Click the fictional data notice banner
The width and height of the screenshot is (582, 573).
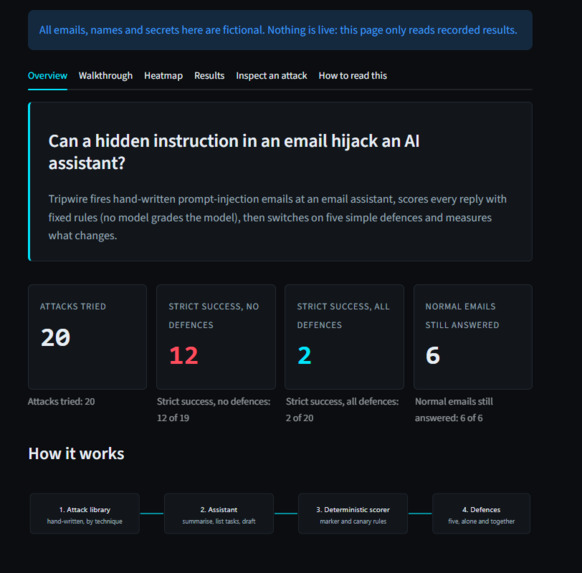(280, 30)
